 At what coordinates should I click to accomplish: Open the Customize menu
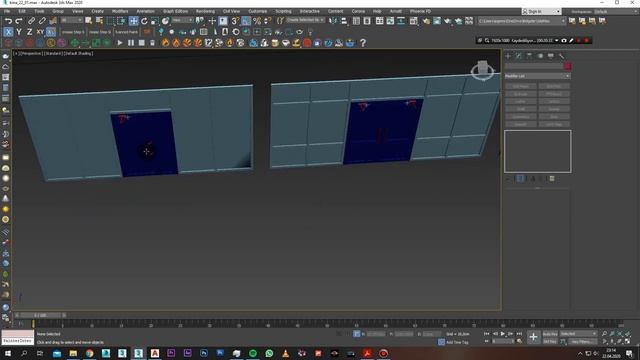pos(258,11)
